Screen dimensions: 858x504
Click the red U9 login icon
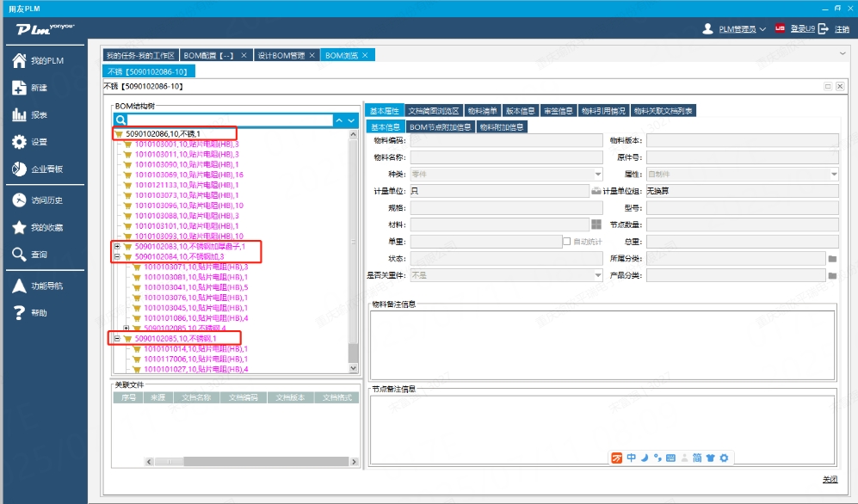[x=780, y=28]
